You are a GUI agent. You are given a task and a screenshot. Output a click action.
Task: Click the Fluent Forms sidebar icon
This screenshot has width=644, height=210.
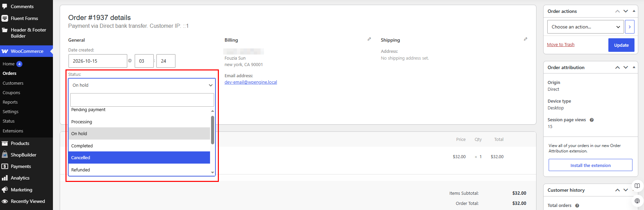(5, 18)
